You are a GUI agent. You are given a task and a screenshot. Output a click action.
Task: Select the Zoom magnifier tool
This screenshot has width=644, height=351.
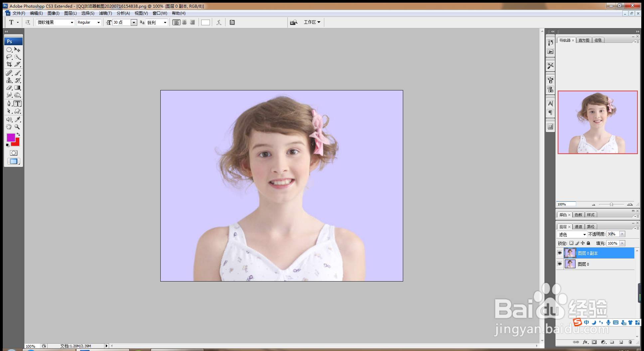(17, 127)
